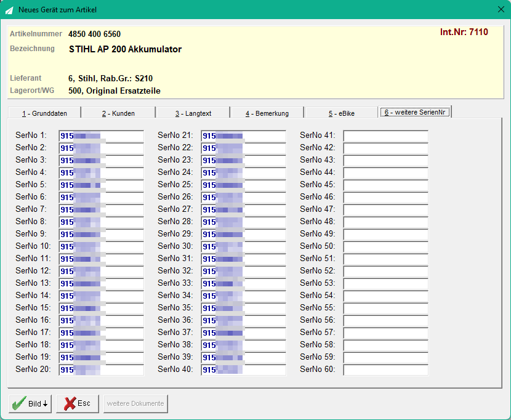Click into the SerNo 38 field

tap(243, 345)
